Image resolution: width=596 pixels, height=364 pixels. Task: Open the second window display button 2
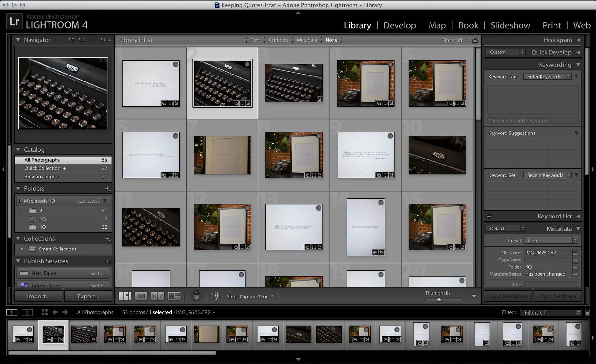click(27, 312)
